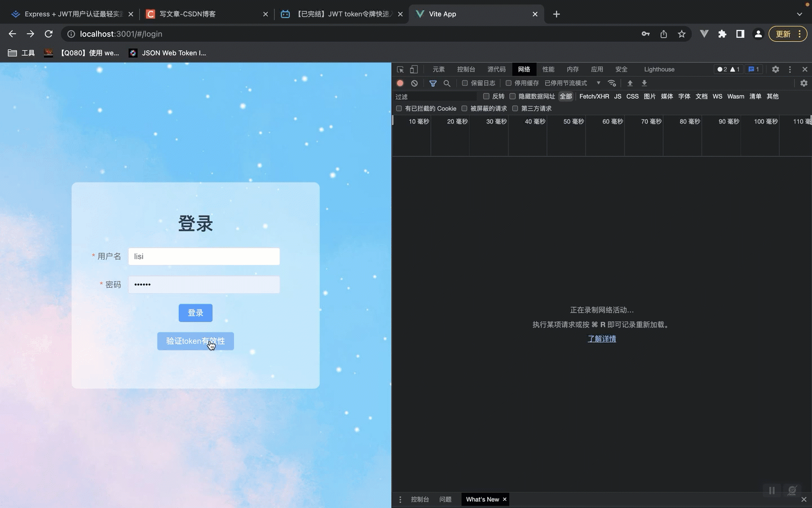Open a new browser tab
Screen dimensions: 812x508
point(557,14)
